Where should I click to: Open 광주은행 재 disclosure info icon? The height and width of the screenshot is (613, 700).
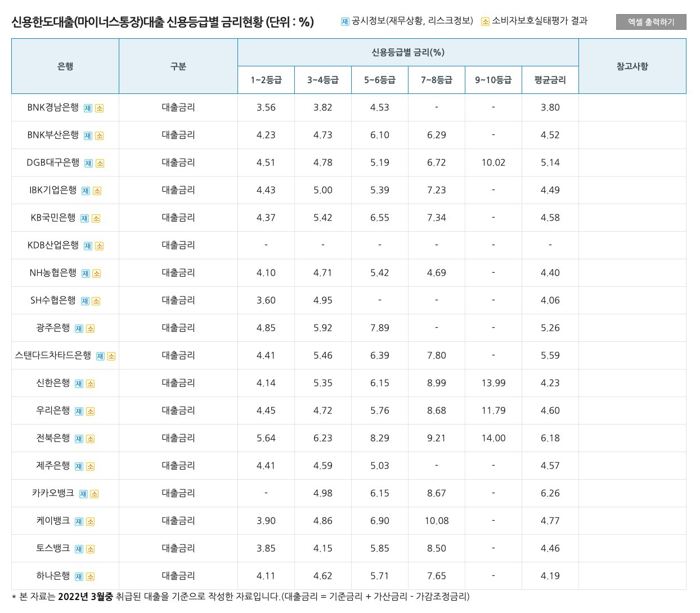79,329
